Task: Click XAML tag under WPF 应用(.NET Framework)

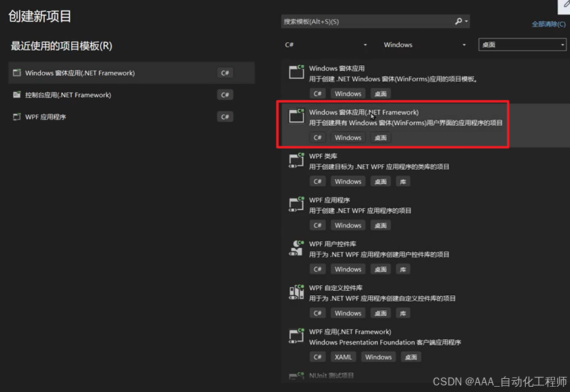Action: pyautogui.click(x=343, y=357)
